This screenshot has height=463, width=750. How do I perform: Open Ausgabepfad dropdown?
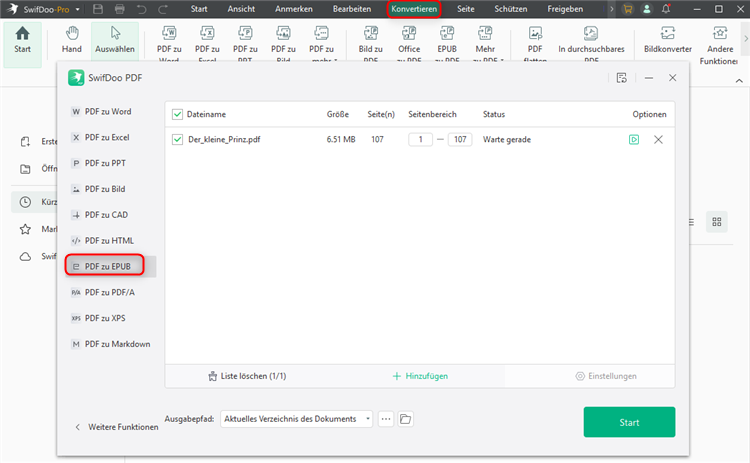(297, 419)
